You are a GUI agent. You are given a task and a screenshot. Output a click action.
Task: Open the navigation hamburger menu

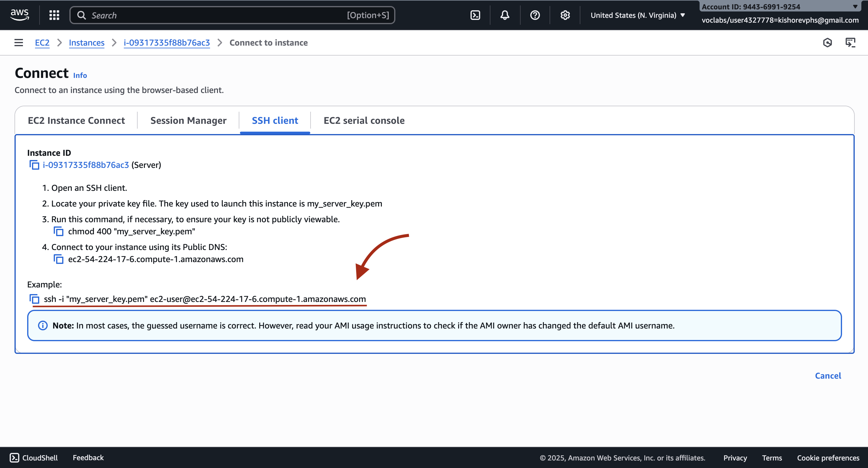pos(18,43)
